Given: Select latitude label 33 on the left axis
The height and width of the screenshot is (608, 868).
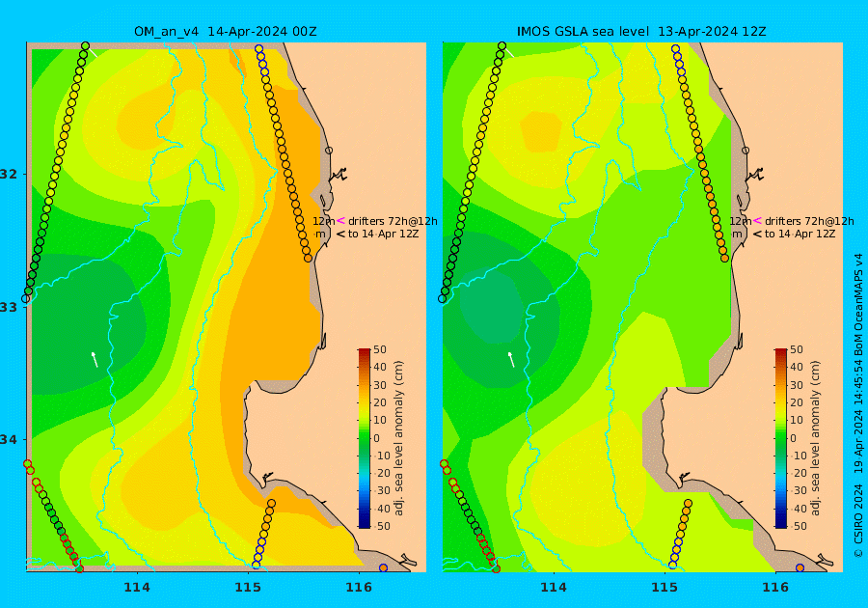Looking at the screenshot, I should [x=10, y=307].
